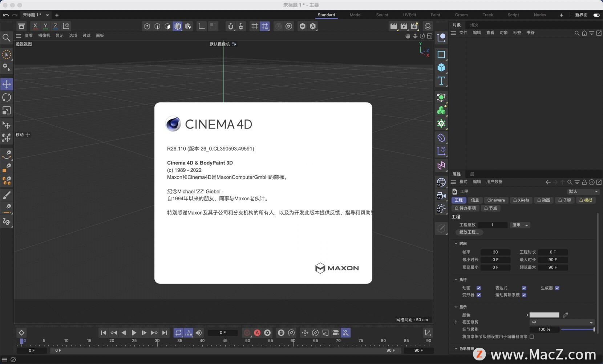Click the object manager search icon

click(577, 33)
